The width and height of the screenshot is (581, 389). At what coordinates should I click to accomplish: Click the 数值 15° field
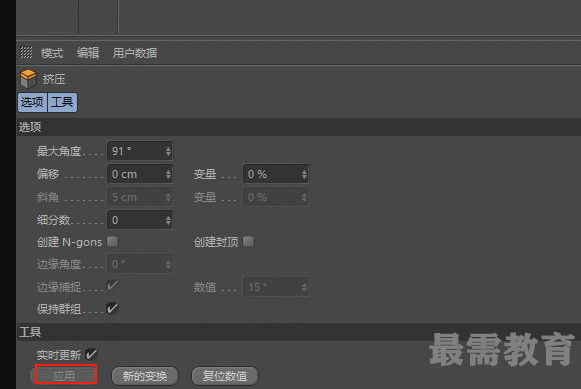276,287
